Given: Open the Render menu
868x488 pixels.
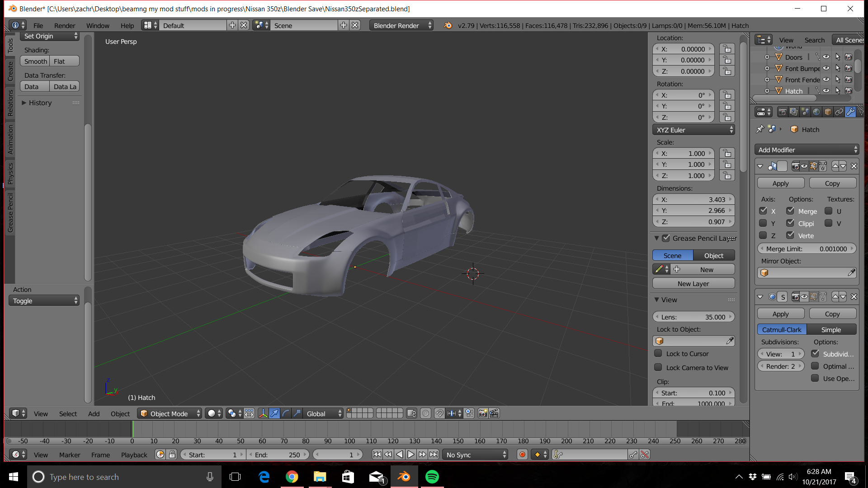Looking at the screenshot, I should point(65,25).
